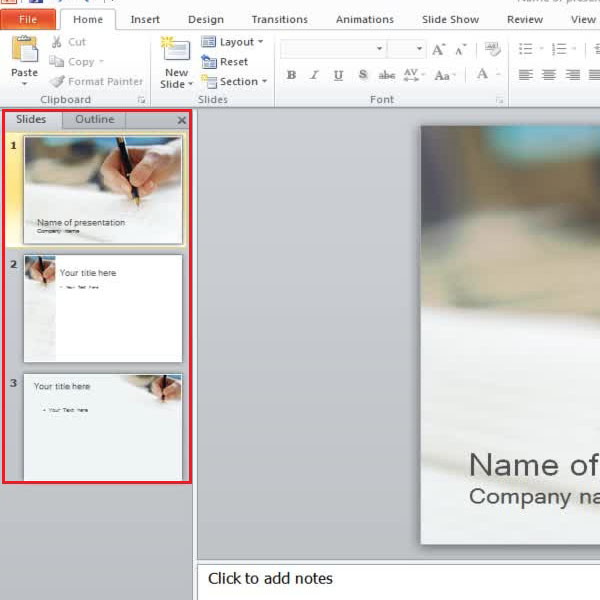Click the 'Company na' subtitle text on the slide
Screen dimensions: 600x600
click(534, 497)
